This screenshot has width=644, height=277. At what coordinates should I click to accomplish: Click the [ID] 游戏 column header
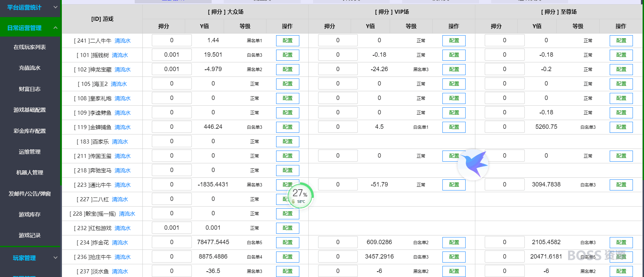[102, 19]
